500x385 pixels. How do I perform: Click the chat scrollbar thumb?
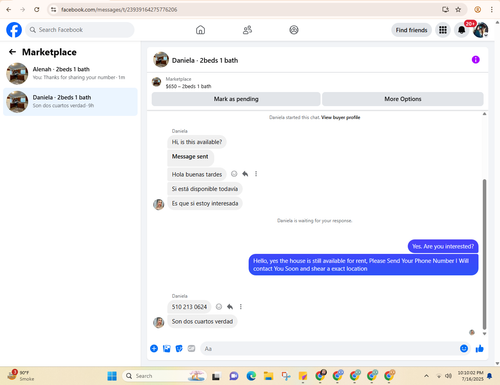point(484,254)
